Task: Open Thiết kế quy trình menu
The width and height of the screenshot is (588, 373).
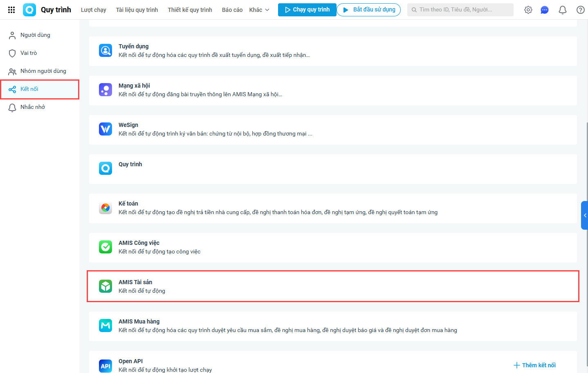Action: 190,10
